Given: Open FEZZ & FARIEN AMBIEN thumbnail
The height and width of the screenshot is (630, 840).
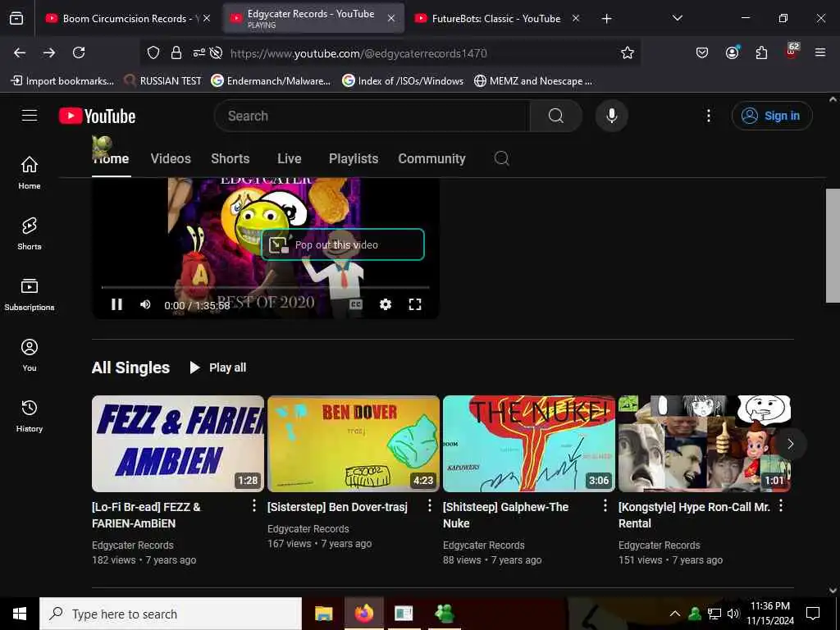Looking at the screenshot, I should [x=178, y=444].
